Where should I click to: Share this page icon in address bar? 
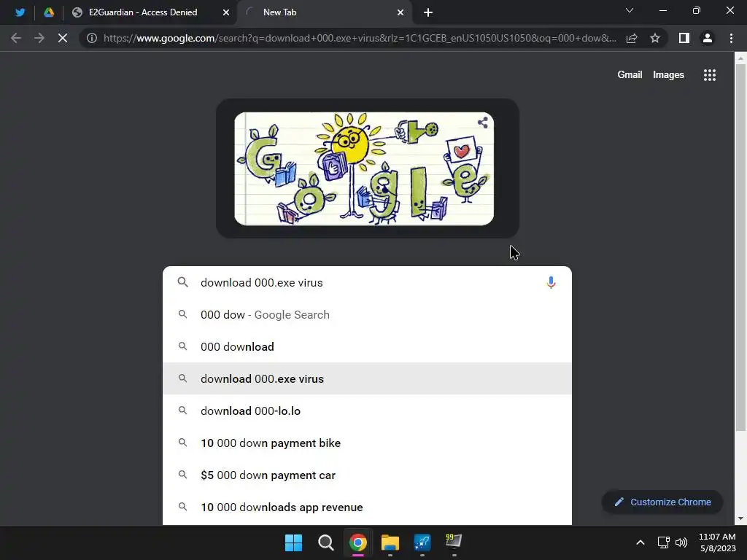[x=632, y=38]
